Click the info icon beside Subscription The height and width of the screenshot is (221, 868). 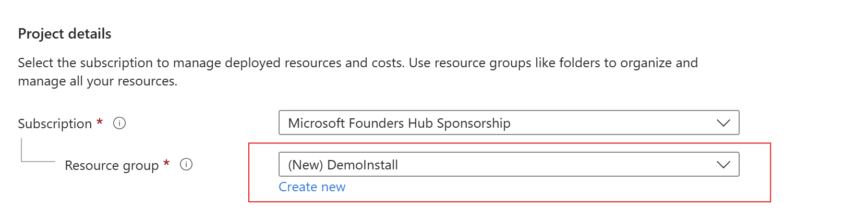[x=119, y=123]
